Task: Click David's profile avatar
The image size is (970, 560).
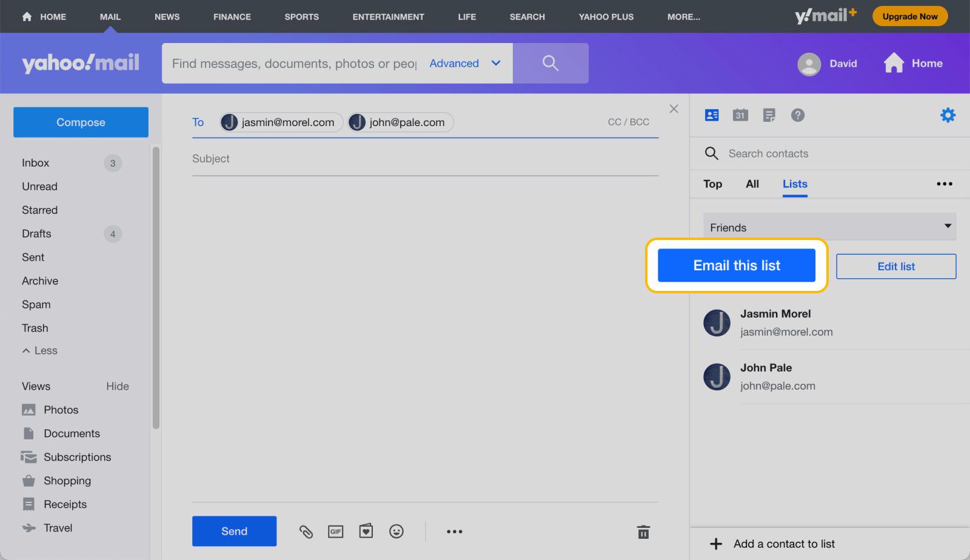Action: pyautogui.click(x=809, y=64)
